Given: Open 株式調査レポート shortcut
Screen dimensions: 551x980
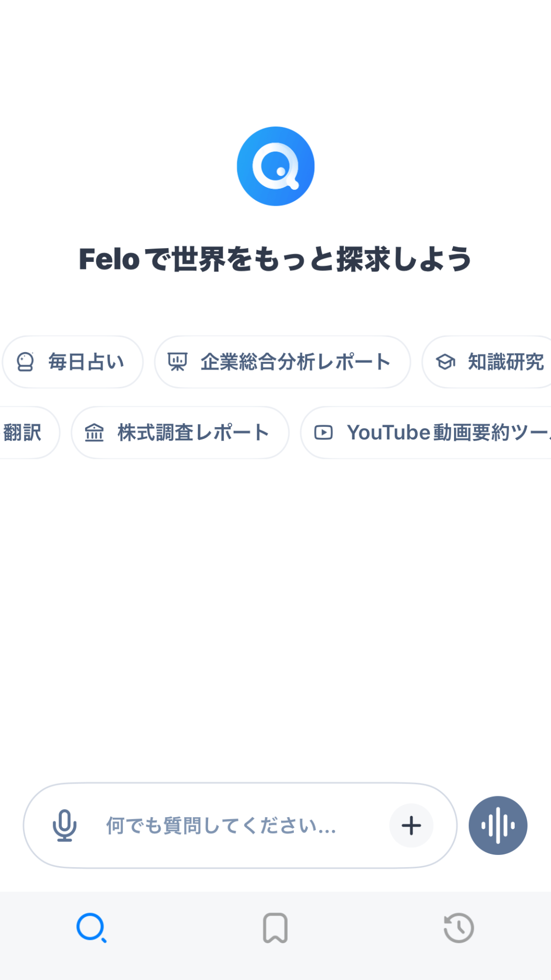Looking at the screenshot, I should point(180,432).
